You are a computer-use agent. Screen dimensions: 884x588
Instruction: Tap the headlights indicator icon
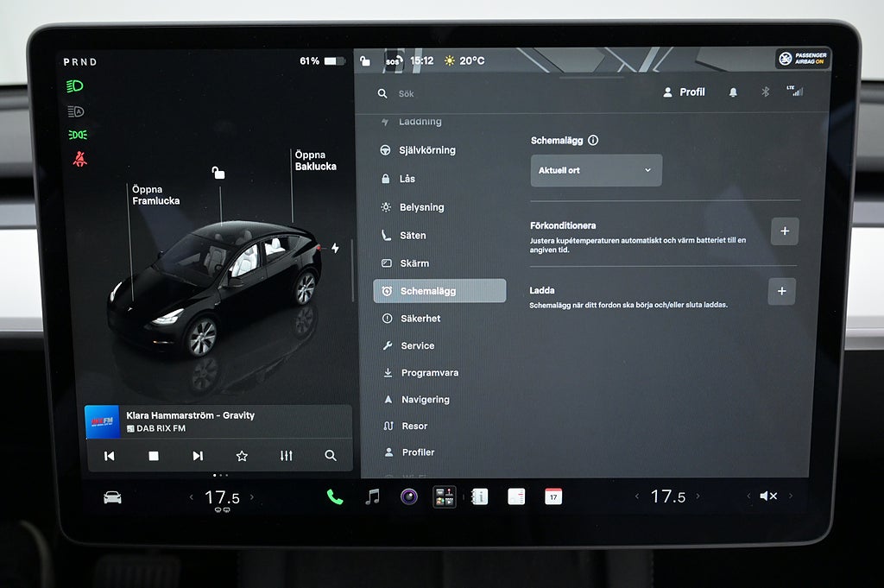coord(75,86)
